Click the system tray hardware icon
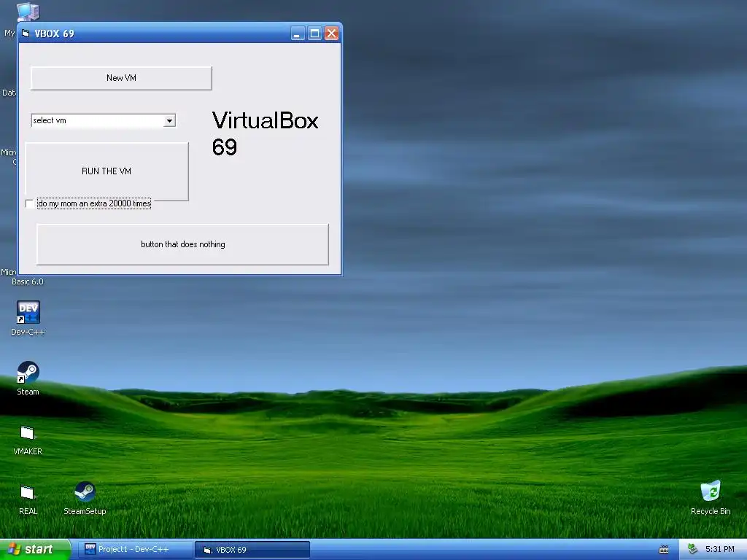The width and height of the screenshot is (747, 560). 693,550
